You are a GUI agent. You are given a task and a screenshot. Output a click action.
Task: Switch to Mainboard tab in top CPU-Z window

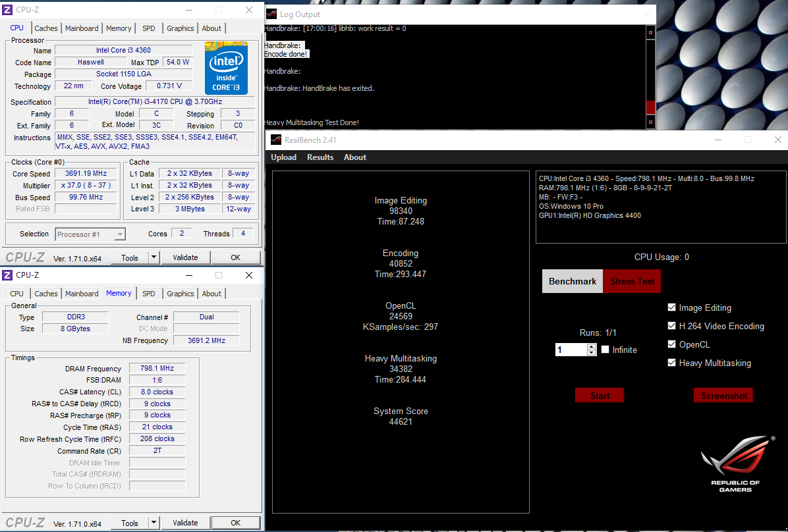[x=82, y=28]
